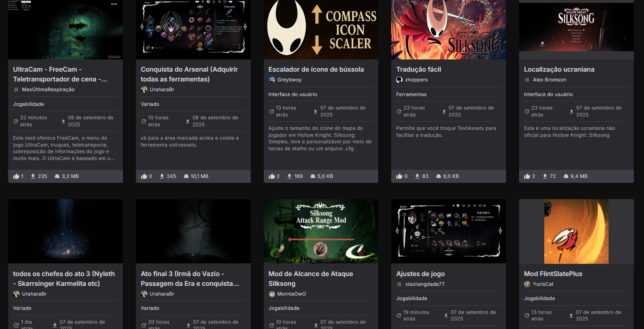
Task: Open Ato final 3 mod title
Action: coord(190,279)
